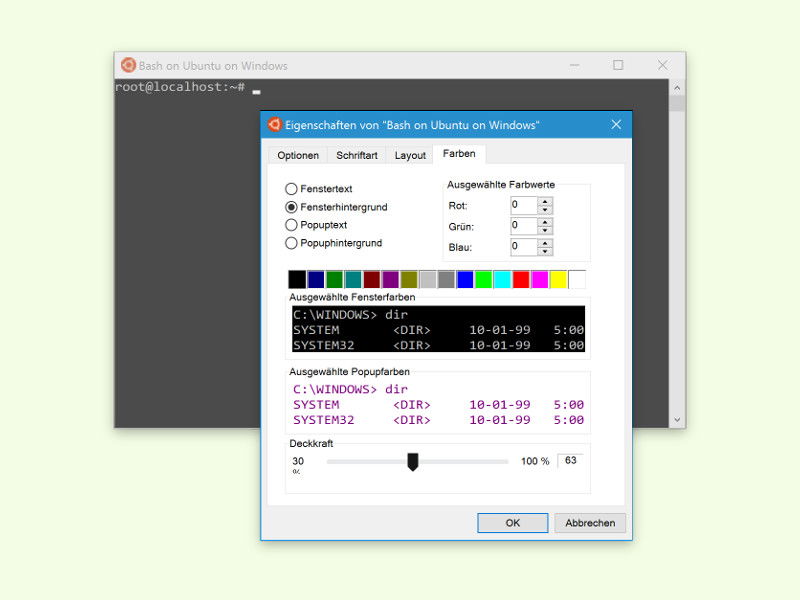The image size is (800, 600).
Task: Pick the purple color swatch
Action: pyautogui.click(x=390, y=280)
